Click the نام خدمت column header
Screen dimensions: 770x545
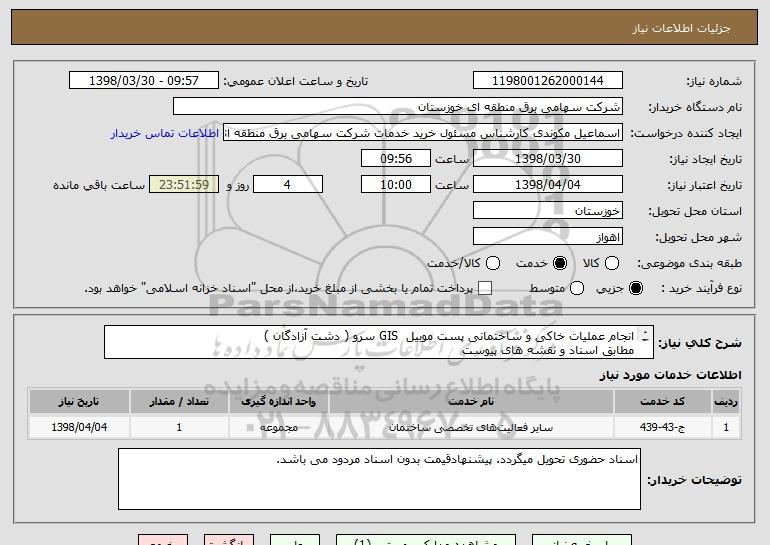[x=471, y=402]
